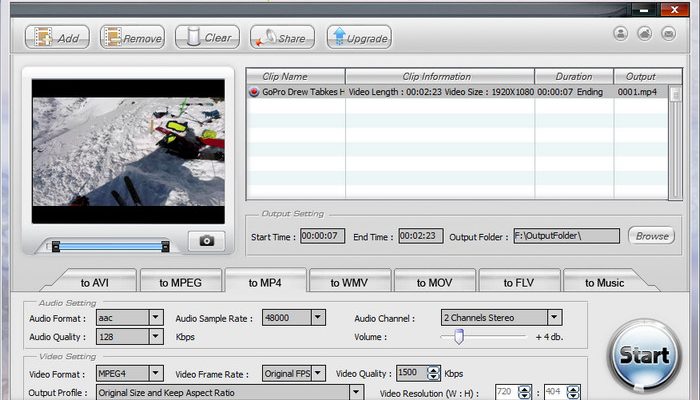
Task: Click the cloud icon in top-right toolbar
Action: click(645, 33)
